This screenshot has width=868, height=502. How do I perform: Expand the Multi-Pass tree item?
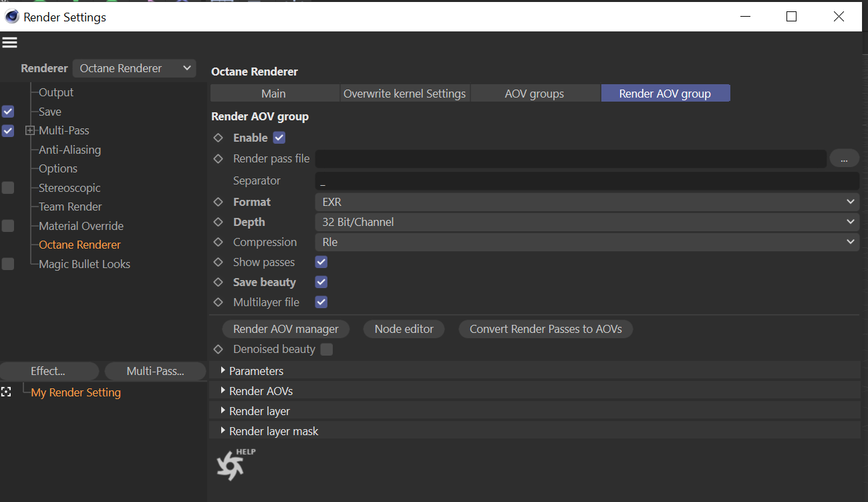30,131
